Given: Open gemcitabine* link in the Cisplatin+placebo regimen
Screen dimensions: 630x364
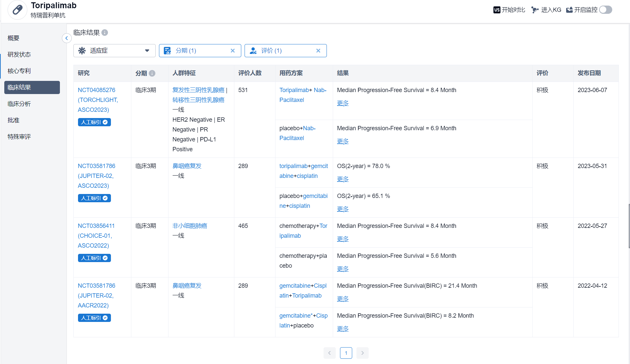Looking at the screenshot, I should tap(296, 316).
